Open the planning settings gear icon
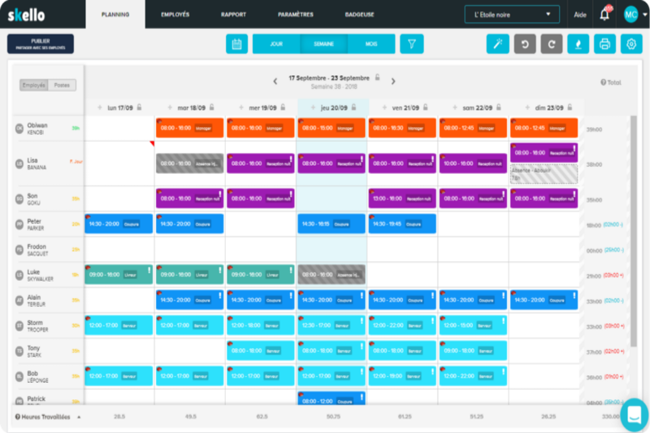This screenshot has width=650, height=433. (x=631, y=44)
